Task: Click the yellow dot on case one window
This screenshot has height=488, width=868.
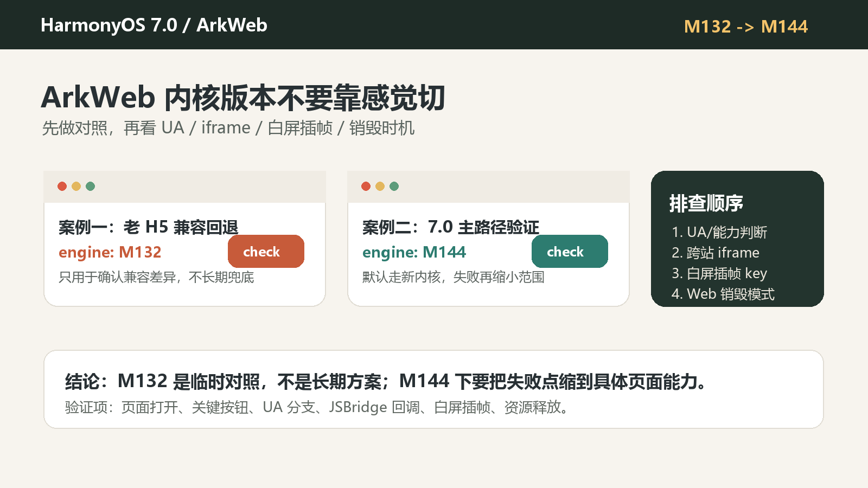Action: [76, 187]
